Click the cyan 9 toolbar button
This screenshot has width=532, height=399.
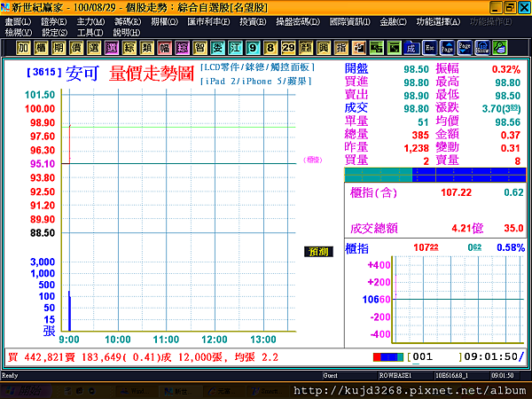(x=253, y=48)
